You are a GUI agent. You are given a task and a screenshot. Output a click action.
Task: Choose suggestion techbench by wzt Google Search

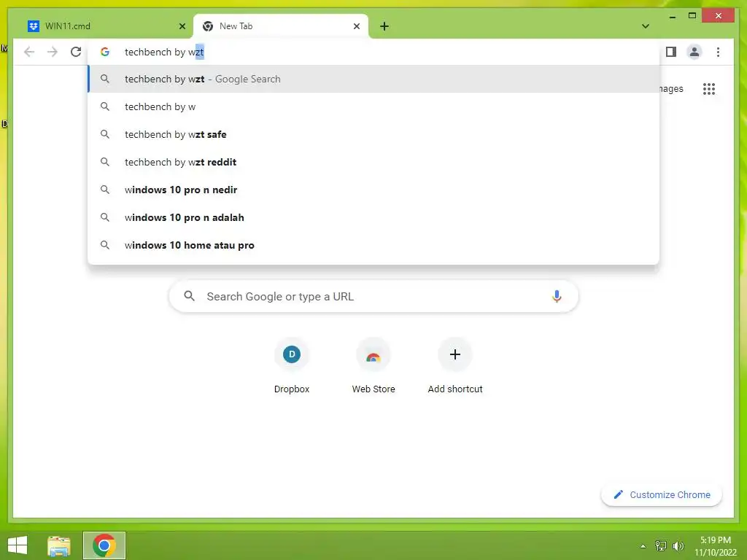tap(373, 79)
